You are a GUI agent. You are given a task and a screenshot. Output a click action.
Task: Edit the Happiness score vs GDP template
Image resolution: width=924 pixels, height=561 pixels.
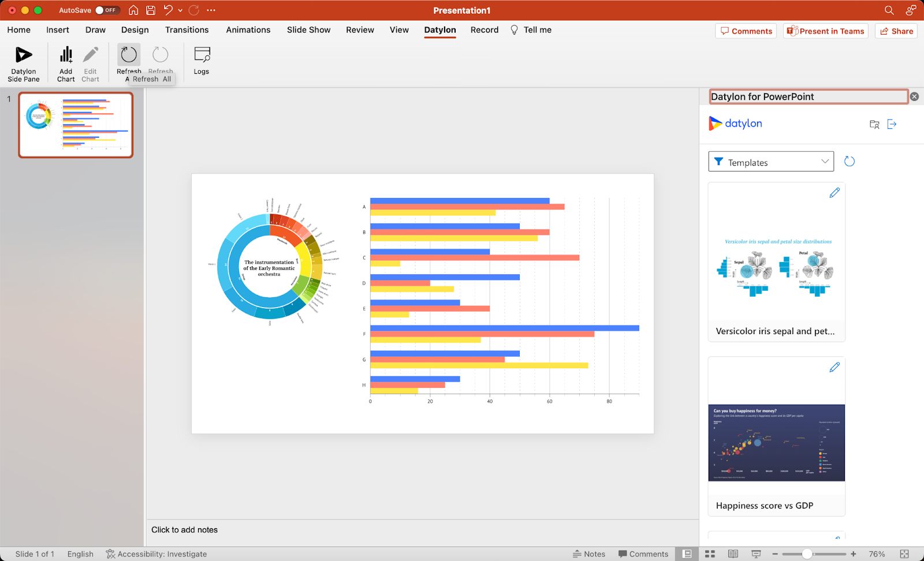pyautogui.click(x=834, y=367)
